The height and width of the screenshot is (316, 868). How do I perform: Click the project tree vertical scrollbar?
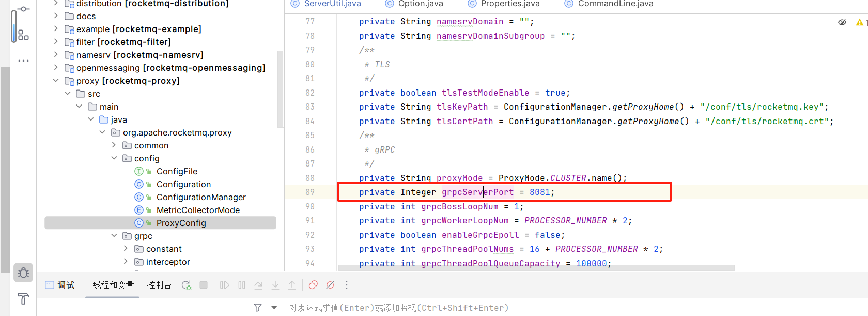(281, 89)
